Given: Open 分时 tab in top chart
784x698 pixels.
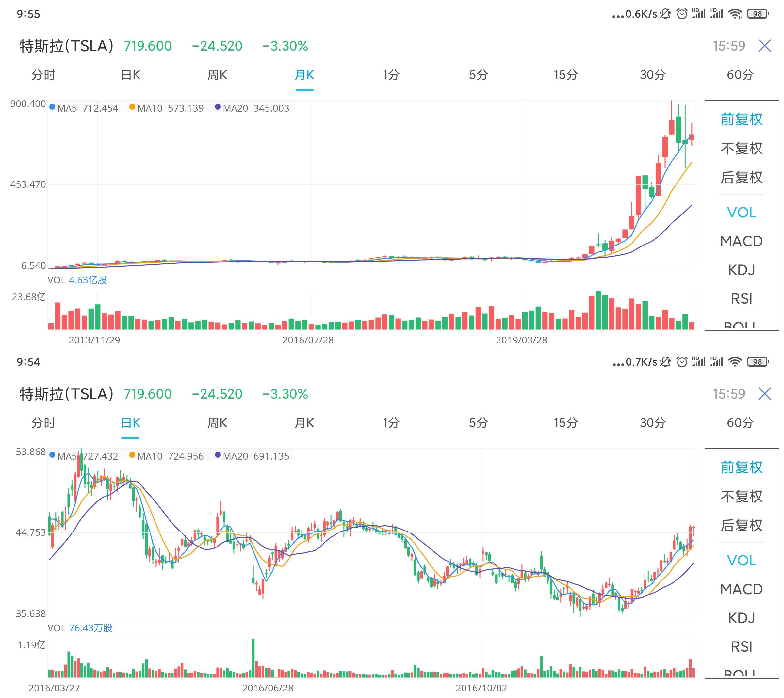Looking at the screenshot, I should 43,75.
